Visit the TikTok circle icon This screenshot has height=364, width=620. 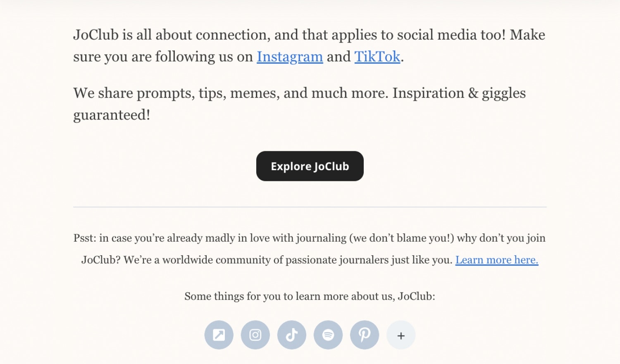(x=292, y=335)
